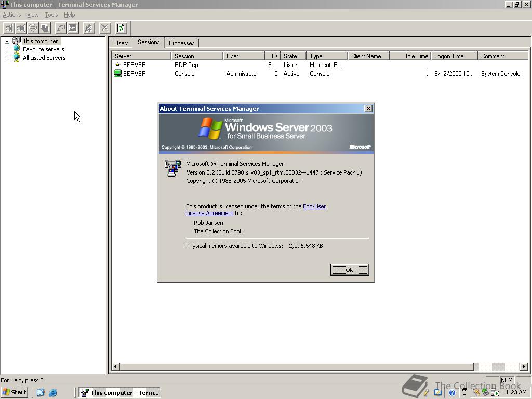Click the green-arrow server icon in system tray

point(485,393)
